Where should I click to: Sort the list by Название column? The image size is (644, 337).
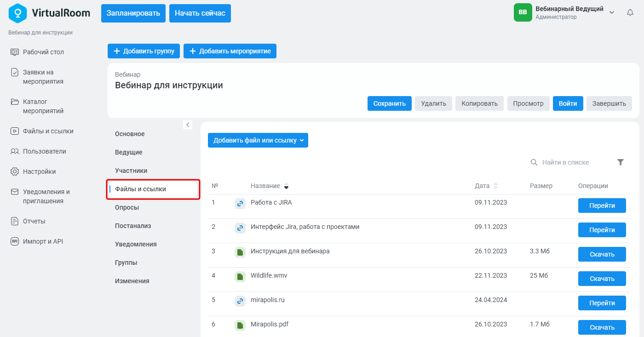[270, 186]
